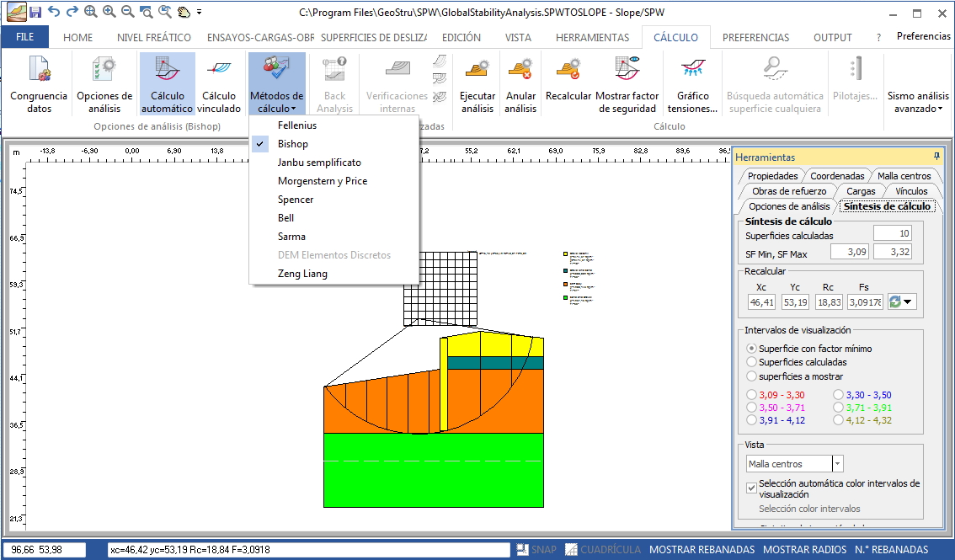The image size is (955, 560).
Task: Show Mostrar factor de seguridad
Action: tap(627, 84)
